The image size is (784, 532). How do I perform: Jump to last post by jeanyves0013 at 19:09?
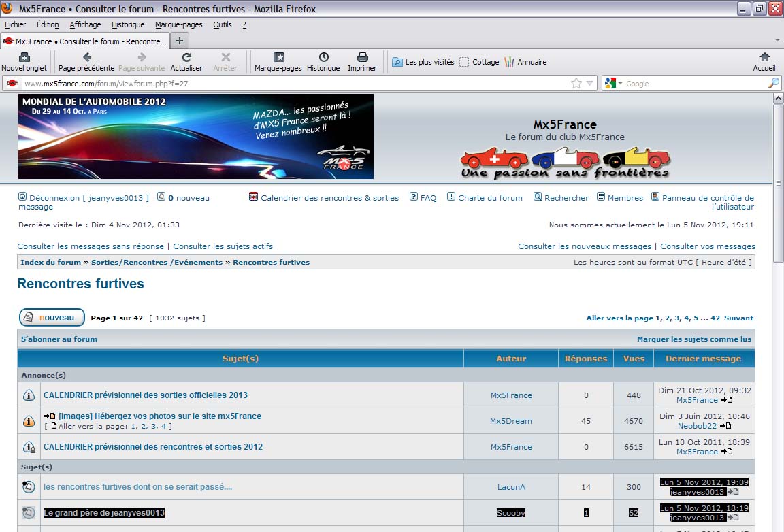click(732, 492)
